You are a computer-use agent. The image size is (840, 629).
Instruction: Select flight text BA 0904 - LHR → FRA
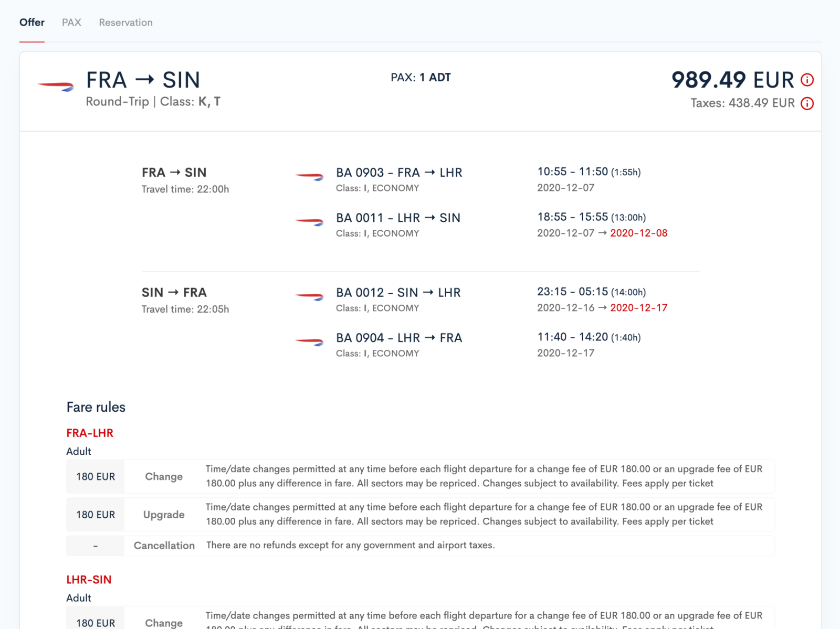click(399, 338)
